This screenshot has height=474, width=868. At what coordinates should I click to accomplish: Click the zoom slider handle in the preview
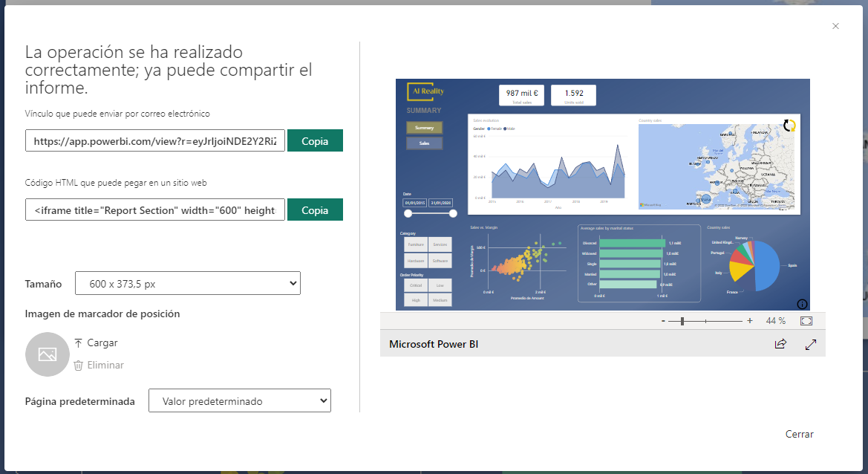pos(682,321)
